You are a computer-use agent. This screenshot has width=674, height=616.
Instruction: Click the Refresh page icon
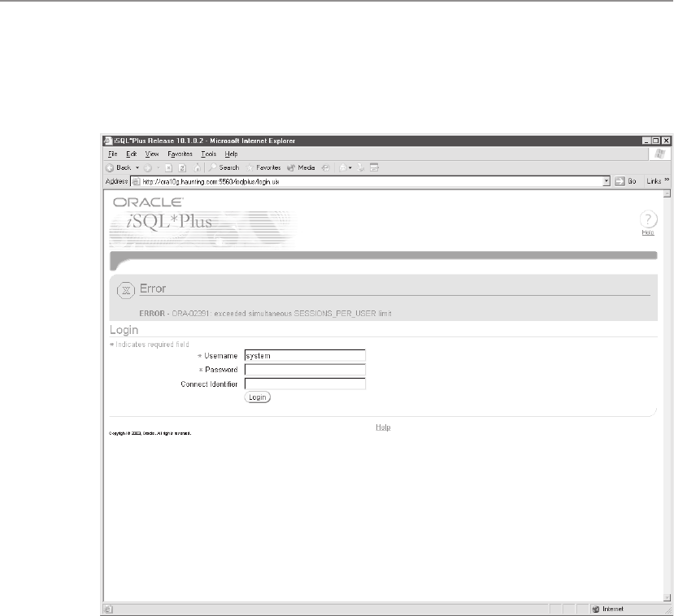click(x=182, y=168)
